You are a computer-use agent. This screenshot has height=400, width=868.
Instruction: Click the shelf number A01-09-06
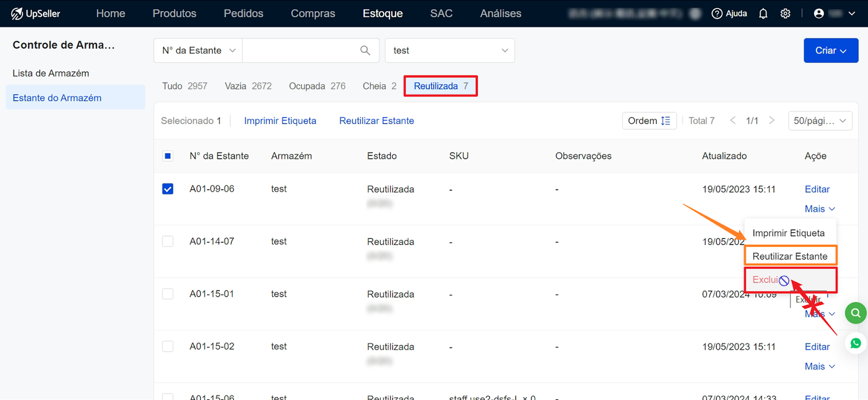coord(212,189)
